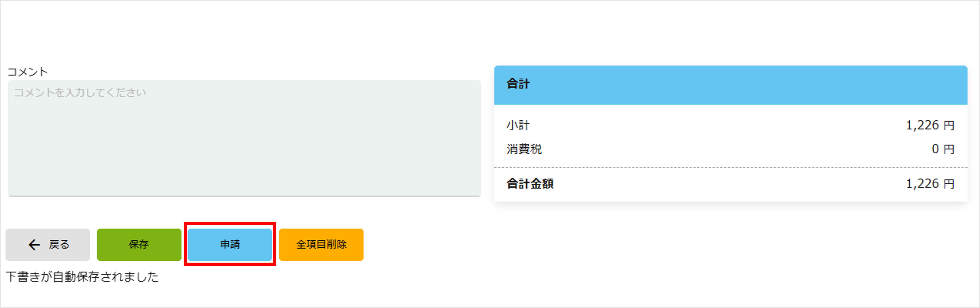Click the bottom border of comment box
Screen dimensions: 980x308
244,196
